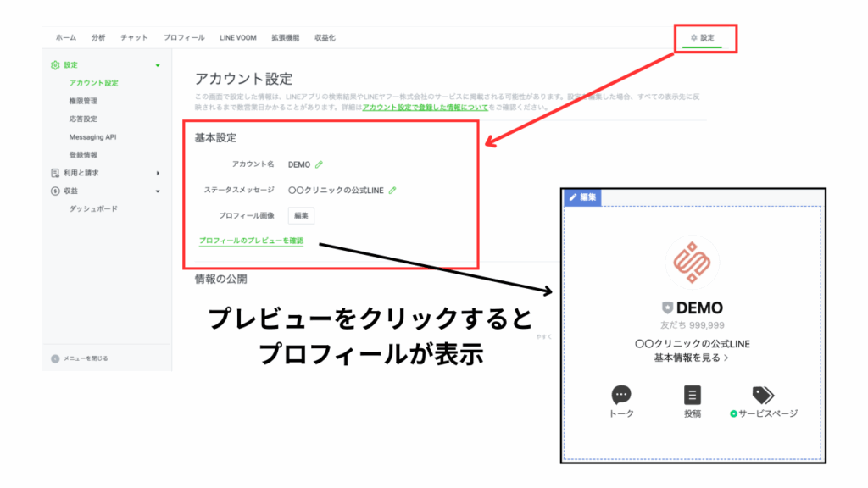Switch to the 分析 tab
This screenshot has height=488, width=868.
pos(98,37)
